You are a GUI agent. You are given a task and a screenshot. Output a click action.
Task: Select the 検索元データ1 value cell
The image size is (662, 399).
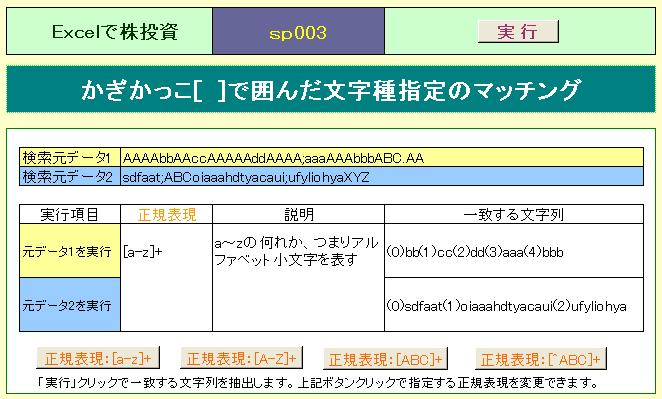tap(382, 157)
